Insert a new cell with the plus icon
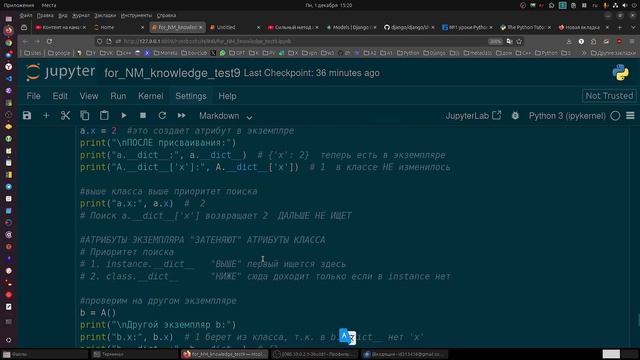Screen dimensions: 640x360 pos(46,116)
